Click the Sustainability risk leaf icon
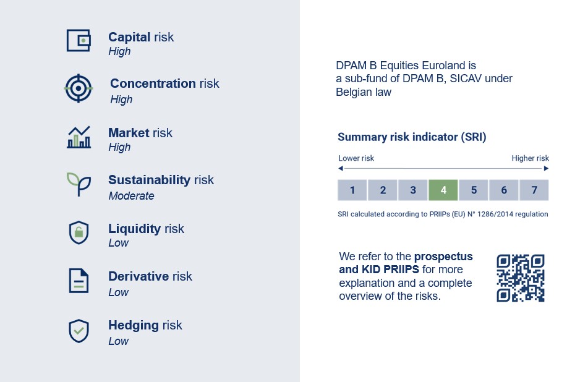 tap(79, 184)
